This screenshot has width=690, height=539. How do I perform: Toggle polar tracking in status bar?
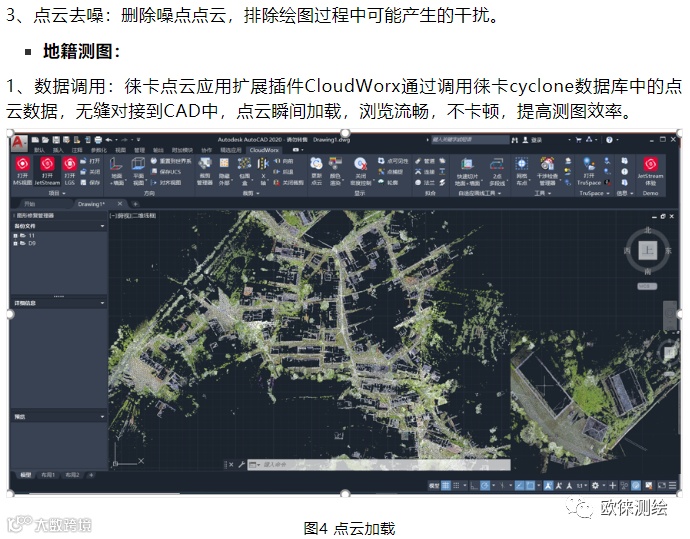tap(484, 485)
